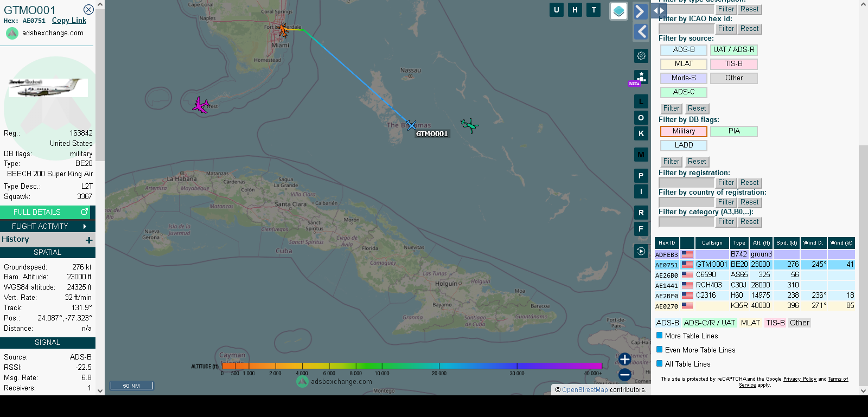
Task: Open the settings gear icon
Action: 641,56
